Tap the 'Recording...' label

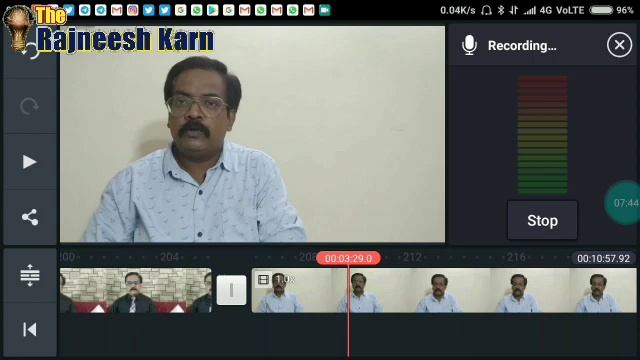[522, 45]
